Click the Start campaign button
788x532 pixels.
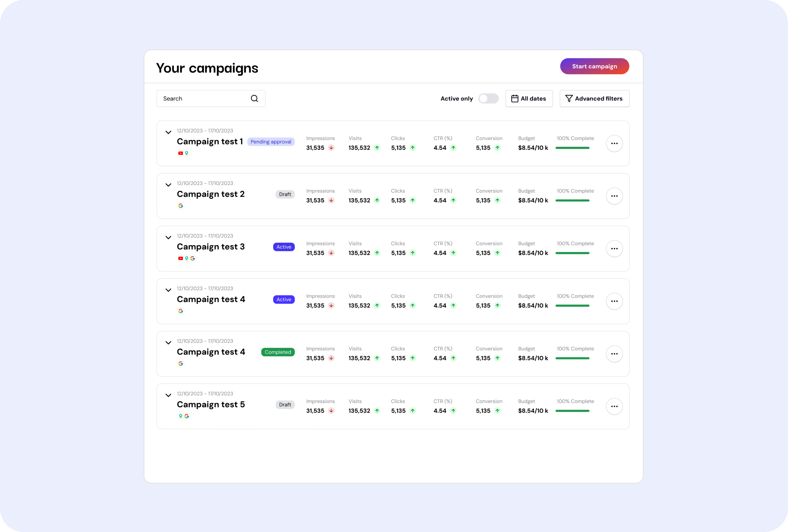pos(594,66)
